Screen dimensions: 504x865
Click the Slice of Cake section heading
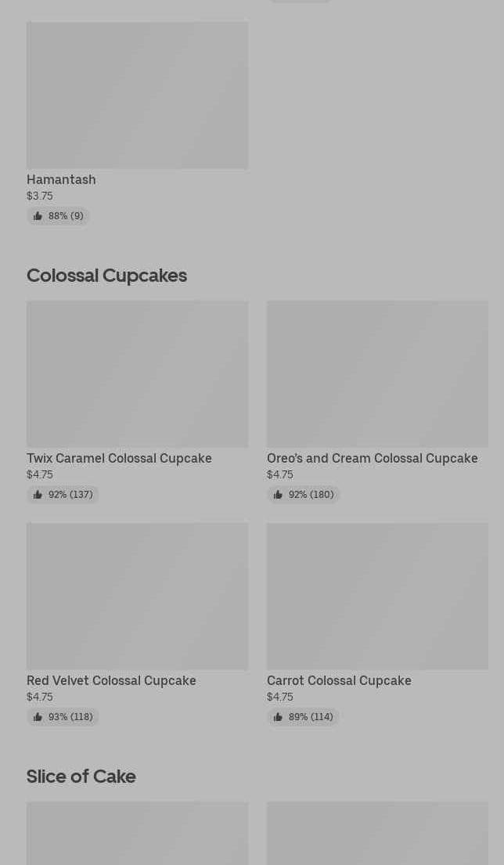[81, 777]
